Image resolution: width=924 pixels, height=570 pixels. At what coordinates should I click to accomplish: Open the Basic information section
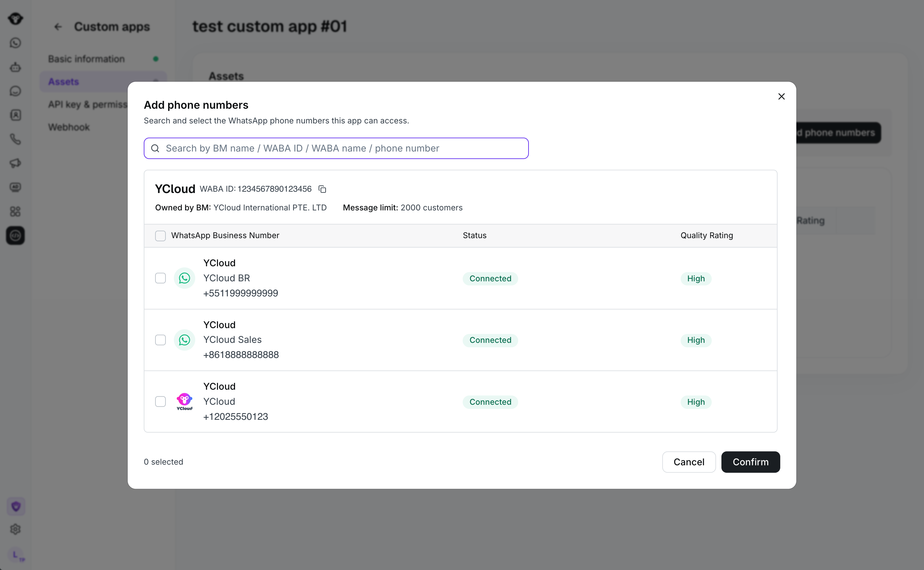103,59
